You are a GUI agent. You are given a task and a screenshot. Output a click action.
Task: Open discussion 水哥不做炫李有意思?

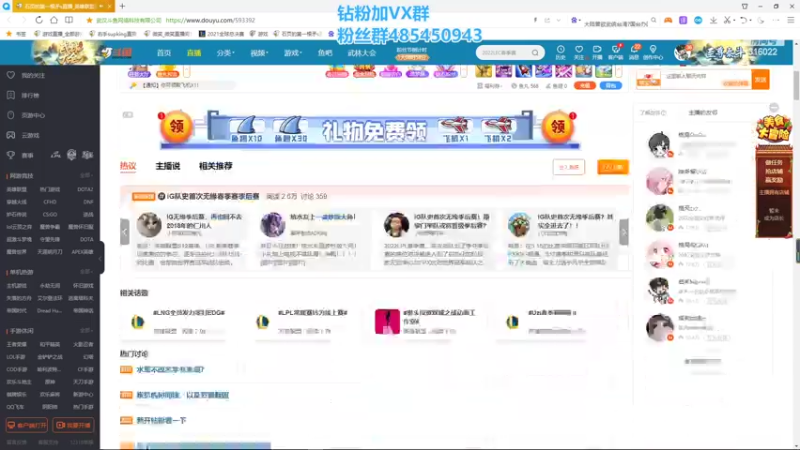(170, 369)
